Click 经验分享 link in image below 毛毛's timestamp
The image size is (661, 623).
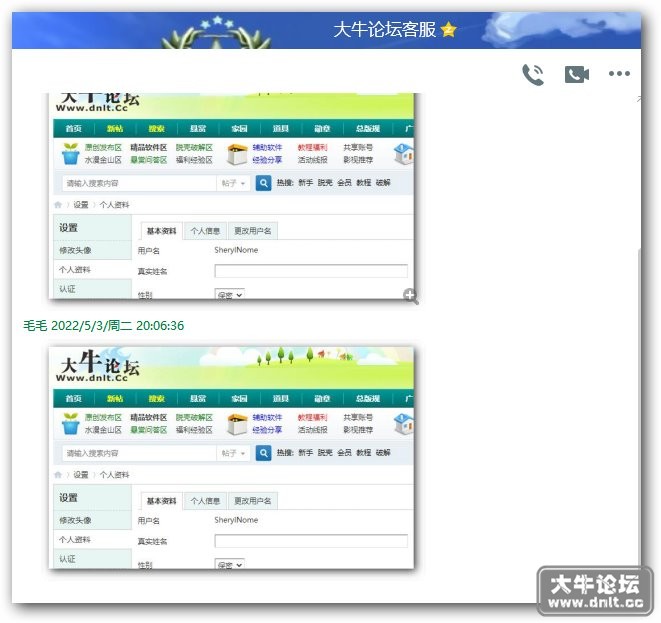coord(267,430)
